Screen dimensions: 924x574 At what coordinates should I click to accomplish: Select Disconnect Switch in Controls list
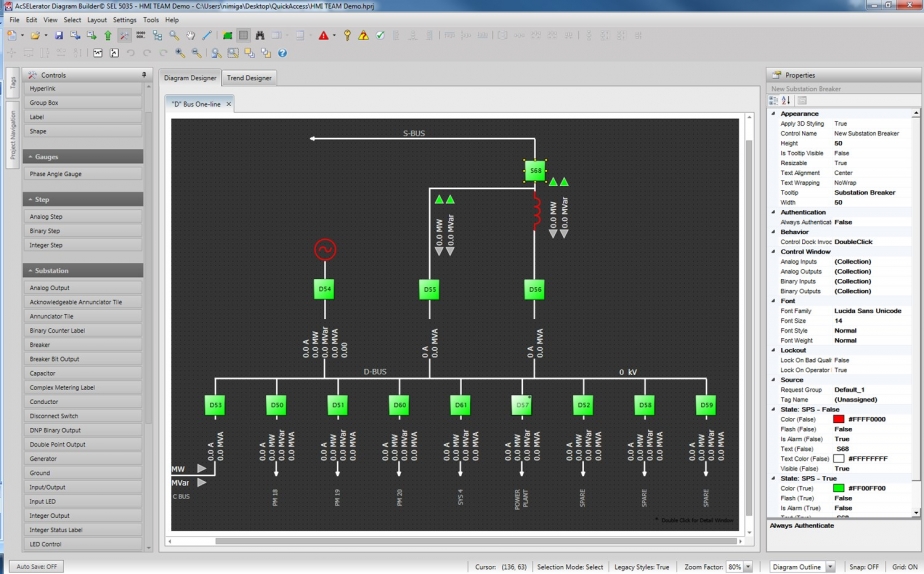coord(54,416)
